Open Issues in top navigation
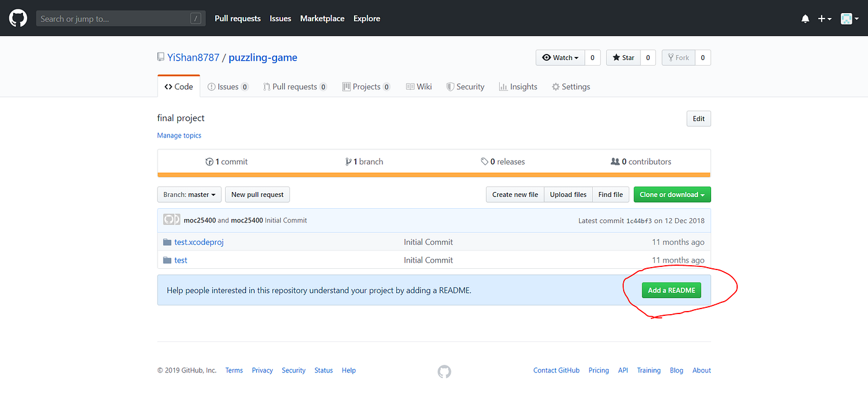 click(280, 19)
